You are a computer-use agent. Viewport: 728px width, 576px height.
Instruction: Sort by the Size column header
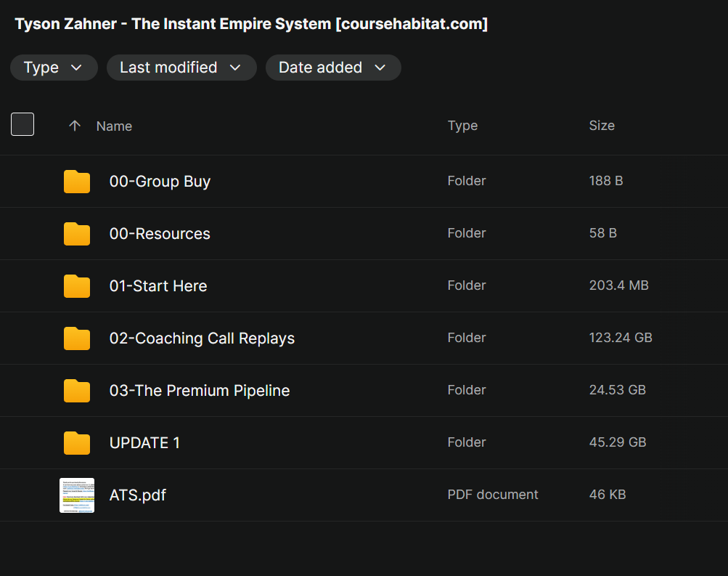click(x=602, y=126)
